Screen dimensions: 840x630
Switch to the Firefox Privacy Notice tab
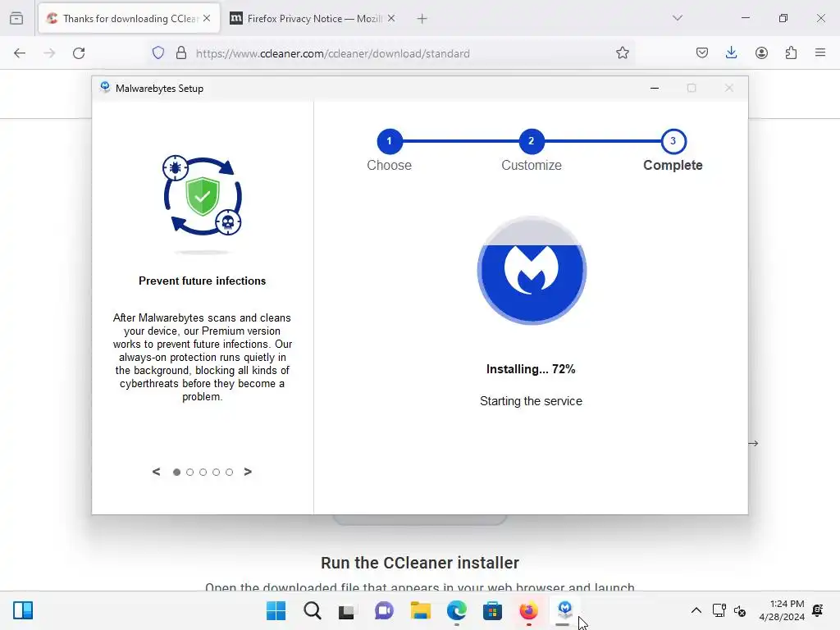[313, 19]
